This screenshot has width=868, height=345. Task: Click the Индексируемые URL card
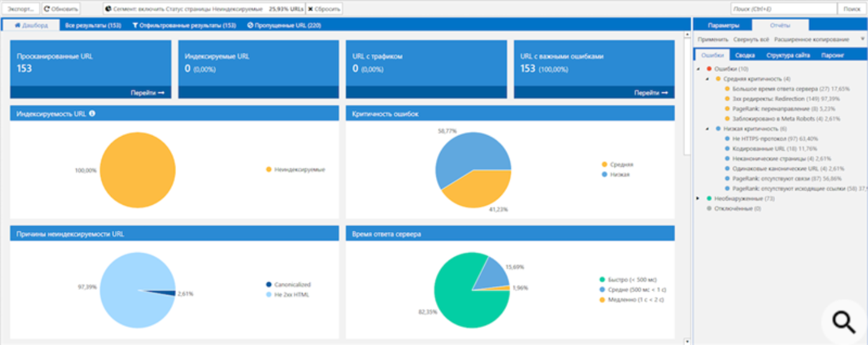pyautogui.click(x=259, y=69)
